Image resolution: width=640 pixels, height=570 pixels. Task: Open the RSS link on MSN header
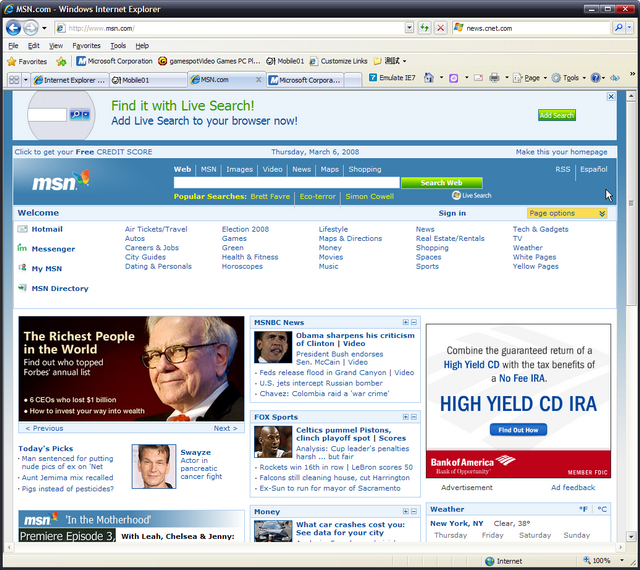click(562, 169)
